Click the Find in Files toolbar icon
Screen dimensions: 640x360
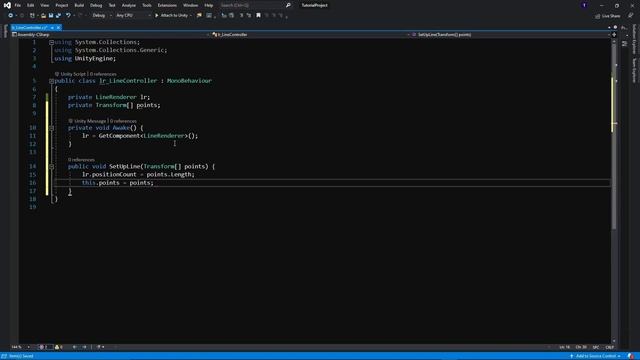[x=199, y=16]
